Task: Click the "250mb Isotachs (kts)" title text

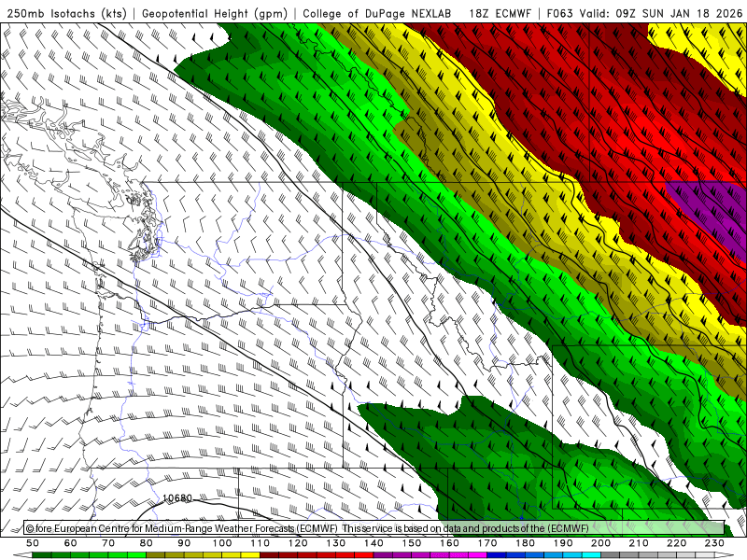Action: click(66, 13)
